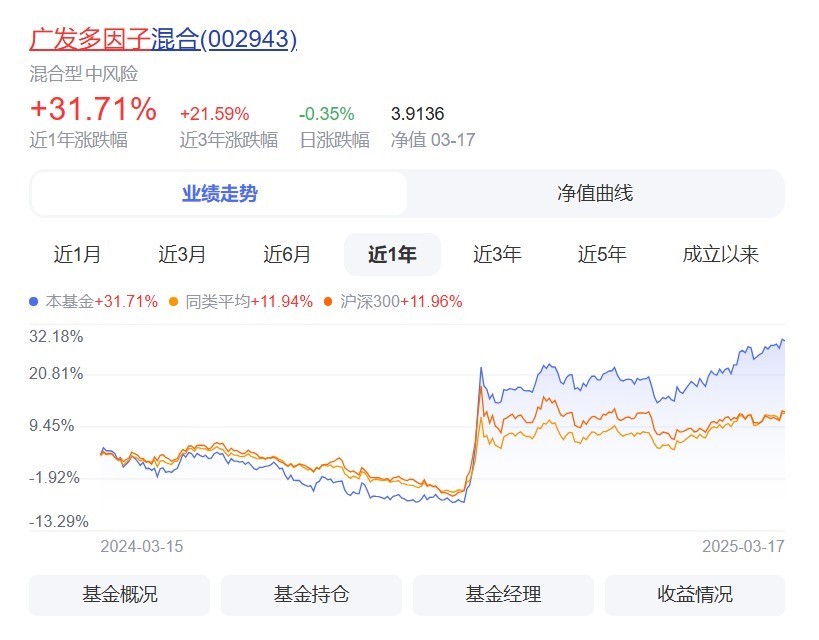
Task: Click the +31.71% 近1年涨跌幅 figure
Action: tap(93, 108)
